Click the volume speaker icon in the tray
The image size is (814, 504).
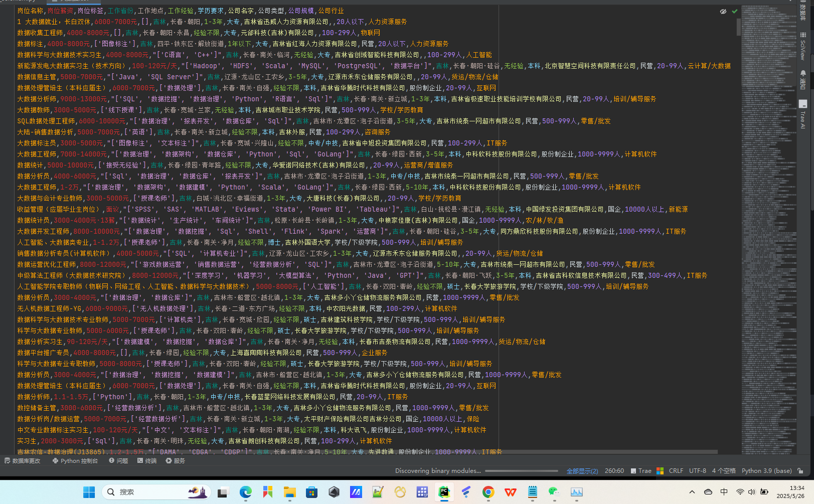(x=751, y=492)
